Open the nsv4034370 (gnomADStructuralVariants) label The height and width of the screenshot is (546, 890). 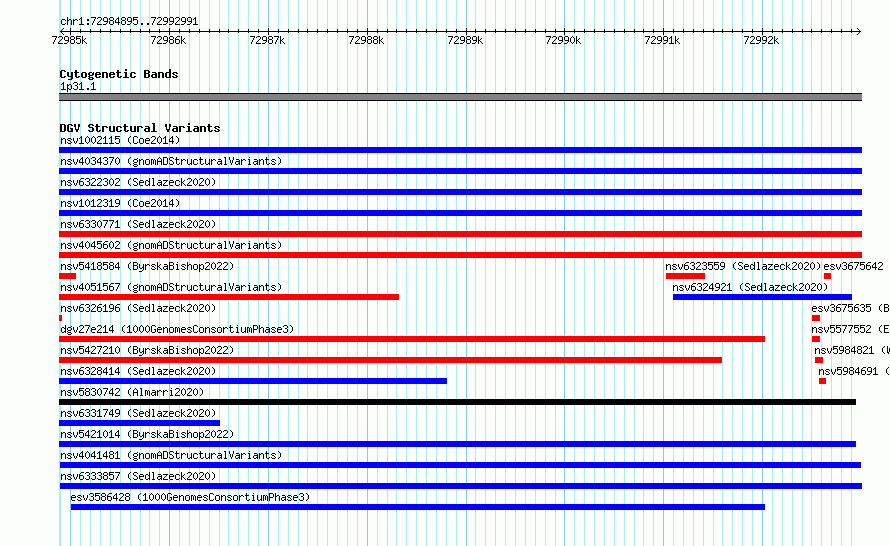pos(171,161)
